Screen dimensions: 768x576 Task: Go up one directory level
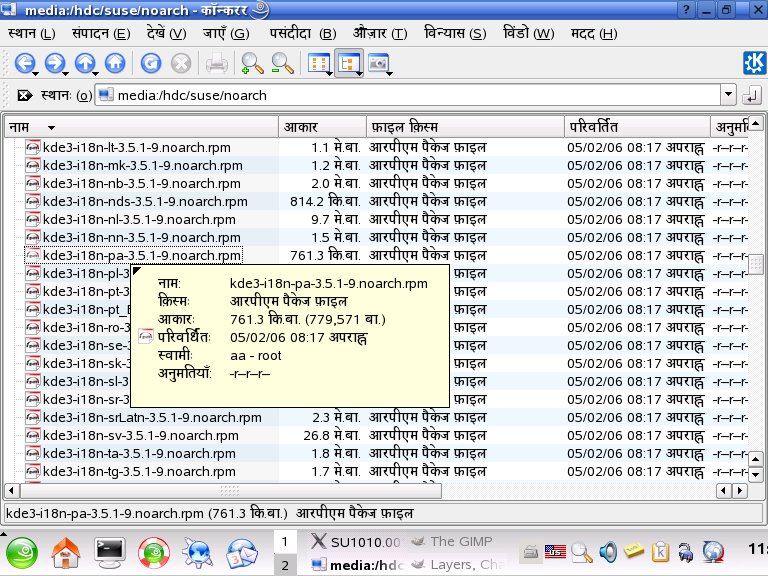[x=85, y=63]
